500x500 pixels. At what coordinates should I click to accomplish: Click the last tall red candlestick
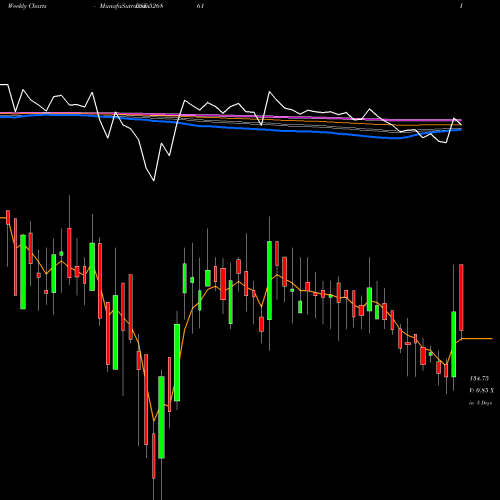point(461,297)
